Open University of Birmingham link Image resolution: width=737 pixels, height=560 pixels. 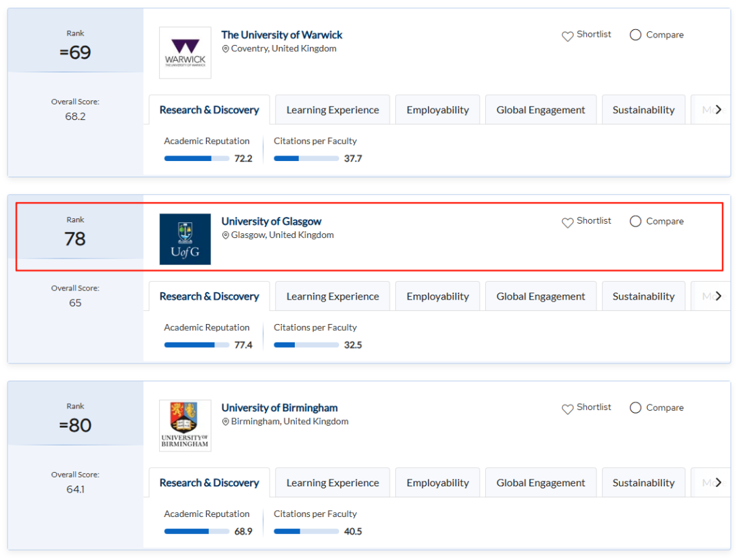[x=279, y=408]
